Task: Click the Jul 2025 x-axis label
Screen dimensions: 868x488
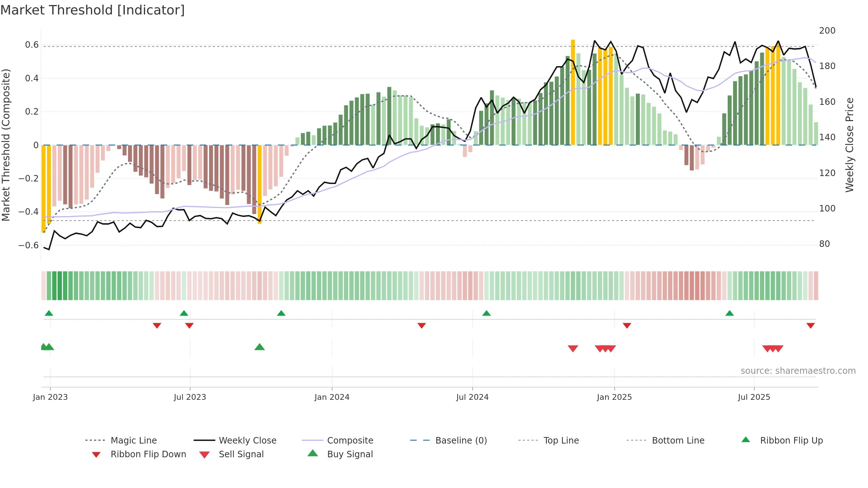Action: click(x=754, y=397)
